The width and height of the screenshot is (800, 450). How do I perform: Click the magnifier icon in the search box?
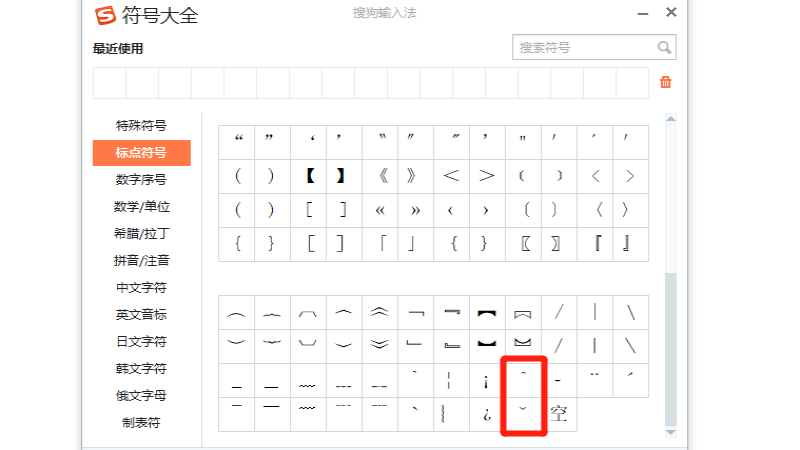click(664, 47)
